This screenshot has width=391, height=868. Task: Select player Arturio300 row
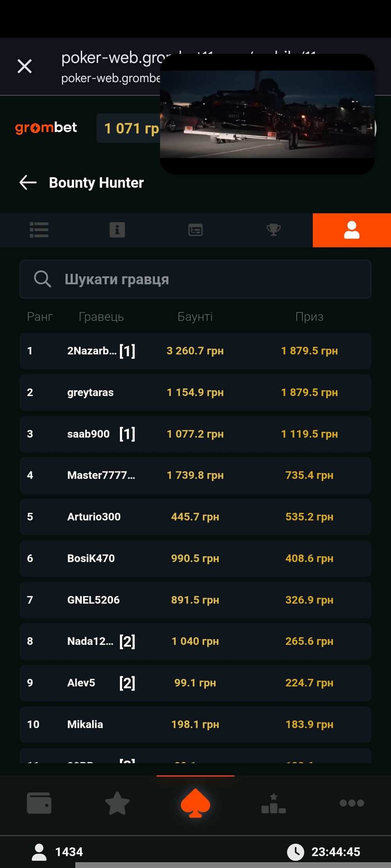coord(195,517)
